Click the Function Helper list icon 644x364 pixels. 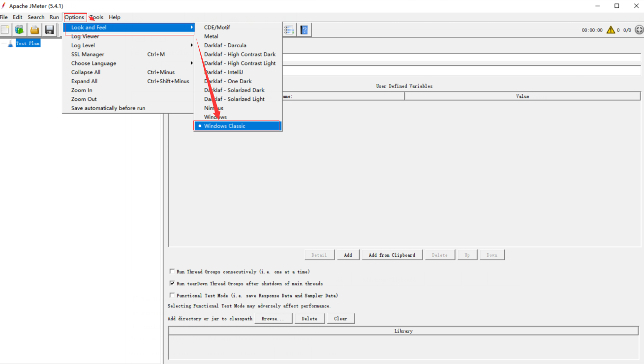(x=289, y=30)
